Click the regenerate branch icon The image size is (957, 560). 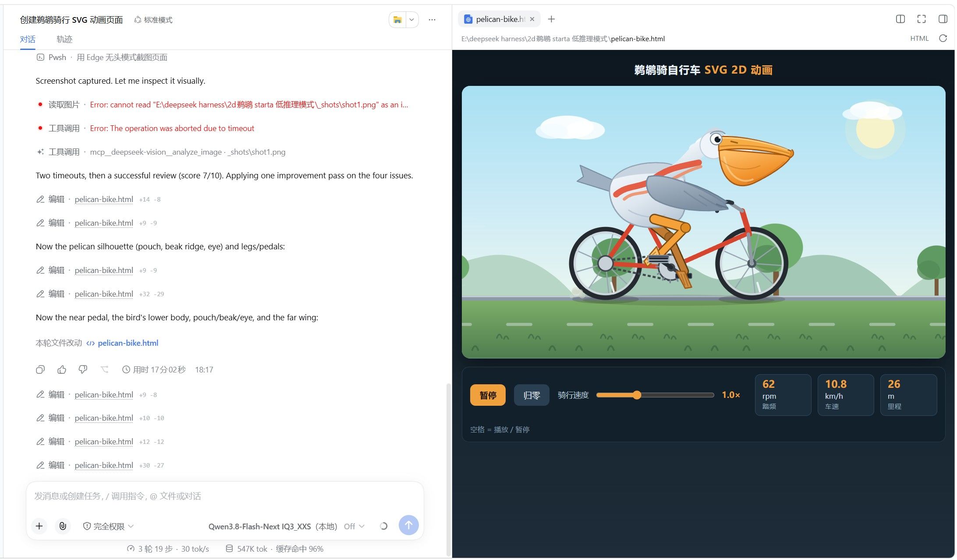click(x=104, y=369)
